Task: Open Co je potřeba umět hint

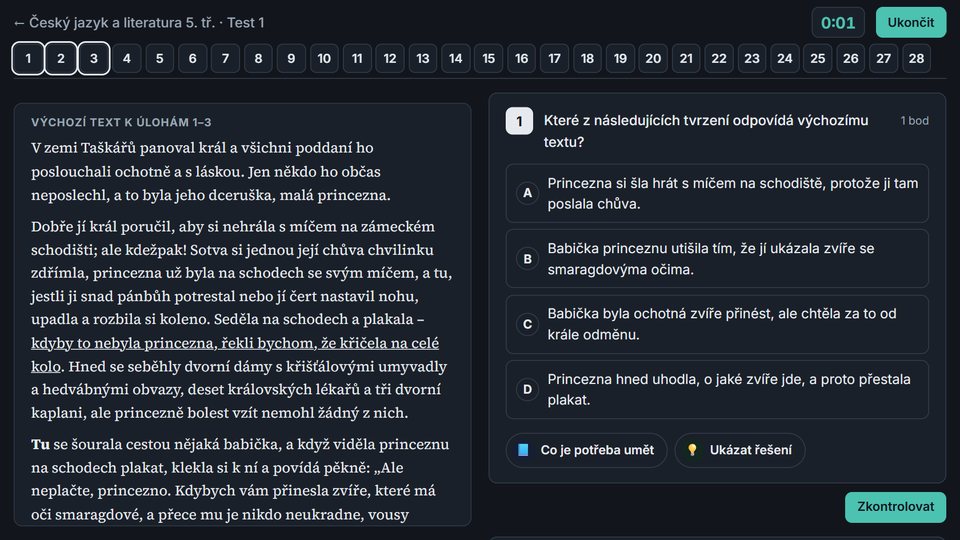Action: [x=586, y=450]
